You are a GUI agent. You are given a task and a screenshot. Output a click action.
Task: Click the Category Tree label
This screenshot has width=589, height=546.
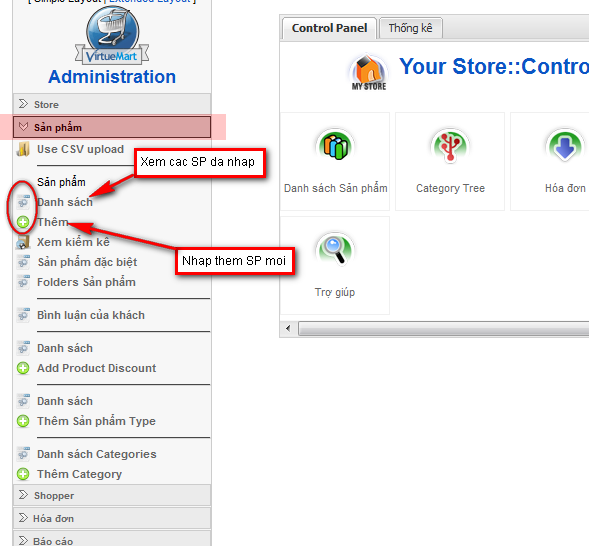tap(450, 188)
